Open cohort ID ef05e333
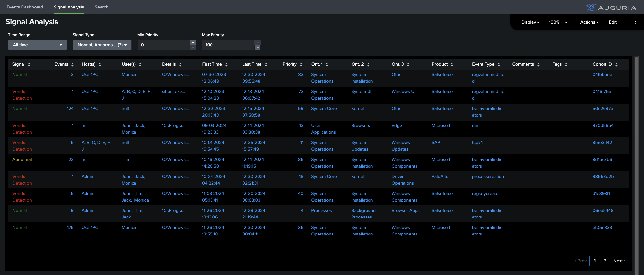The height and width of the screenshot is (275, 644). click(602, 228)
